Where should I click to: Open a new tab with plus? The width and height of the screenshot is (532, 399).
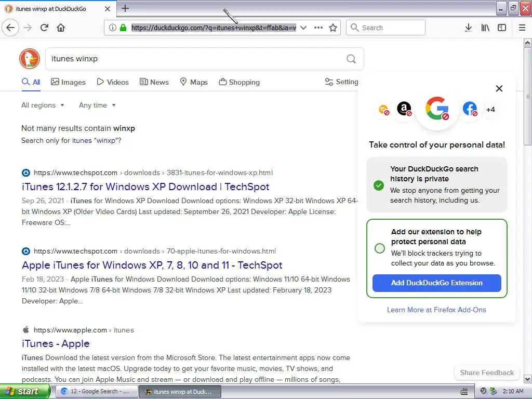pyautogui.click(x=125, y=8)
